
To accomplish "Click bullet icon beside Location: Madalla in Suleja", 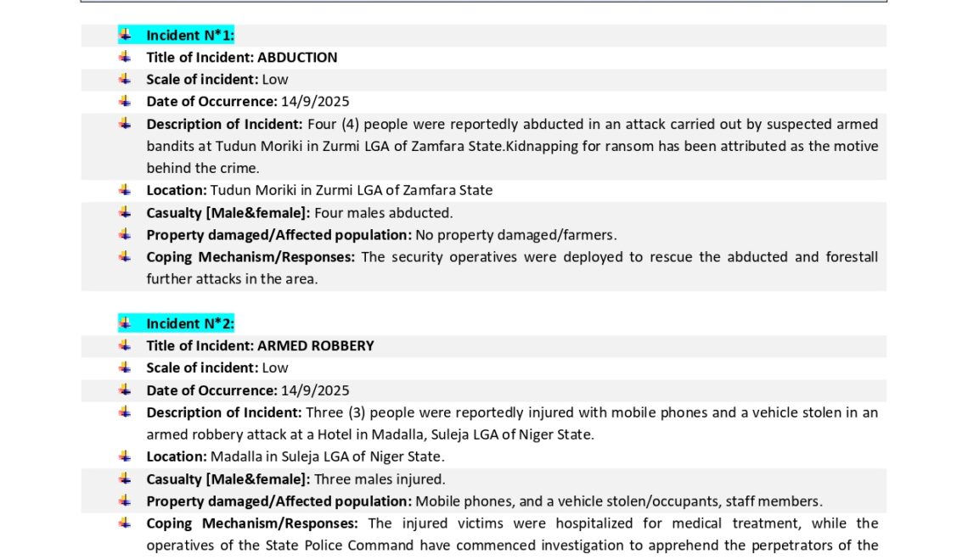I will [125, 456].
